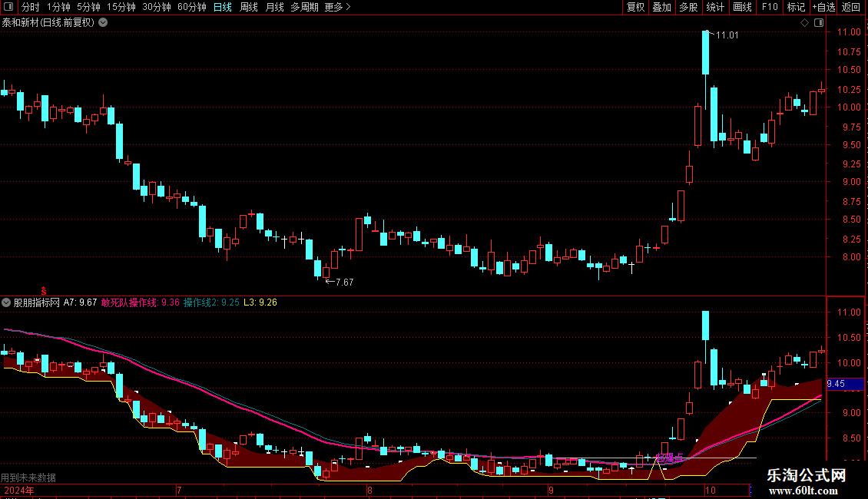Click the 用到未来数据 notice text
The height and width of the screenshot is (499, 868).
(x=28, y=478)
